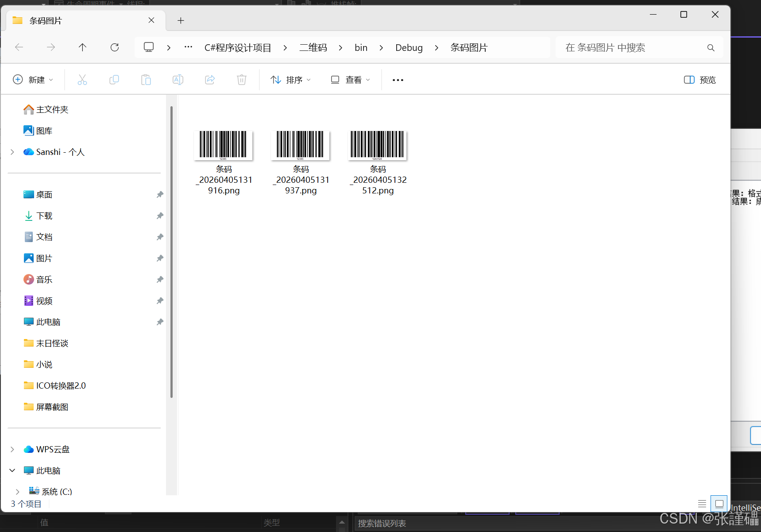Open 桌面 quick access folder
The image size is (761, 532).
[38, 194]
